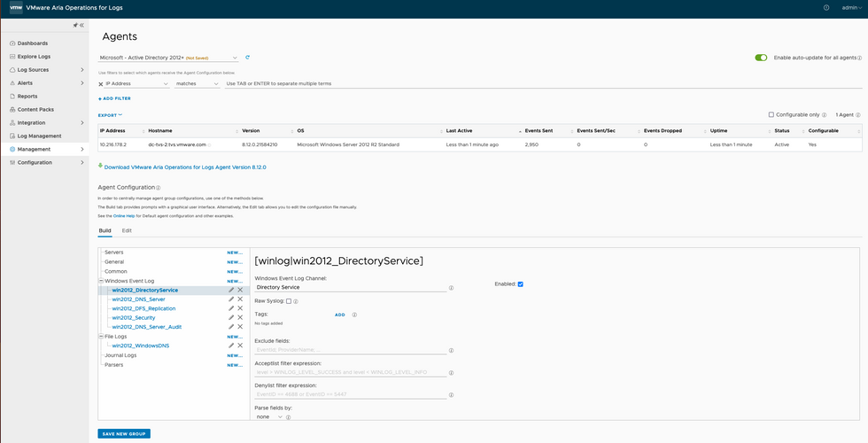Add new Journal Logs entry
This screenshot has width=868, height=443.
pos(235,355)
